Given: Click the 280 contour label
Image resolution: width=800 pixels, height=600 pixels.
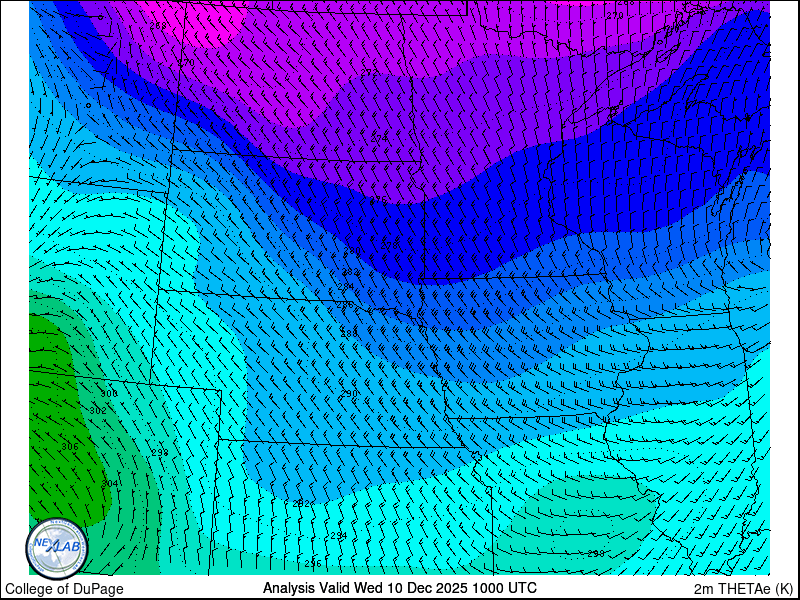Looking at the screenshot, I should tap(353, 252).
